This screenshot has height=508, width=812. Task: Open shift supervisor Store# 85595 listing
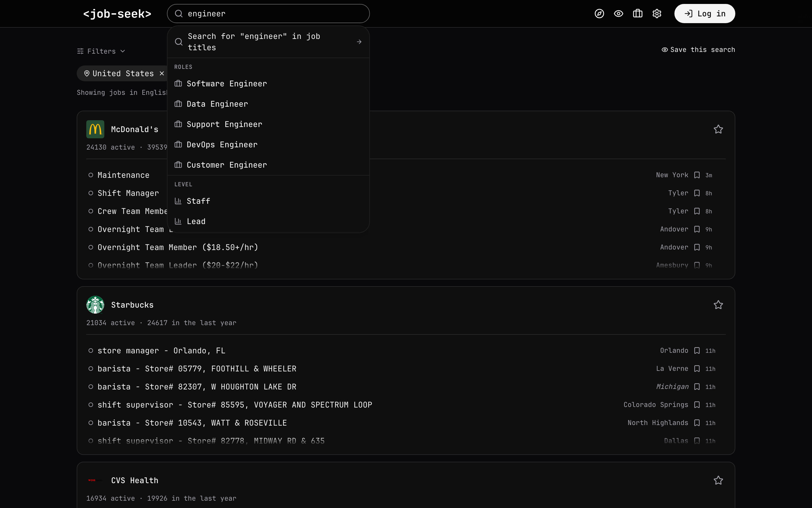(x=235, y=405)
